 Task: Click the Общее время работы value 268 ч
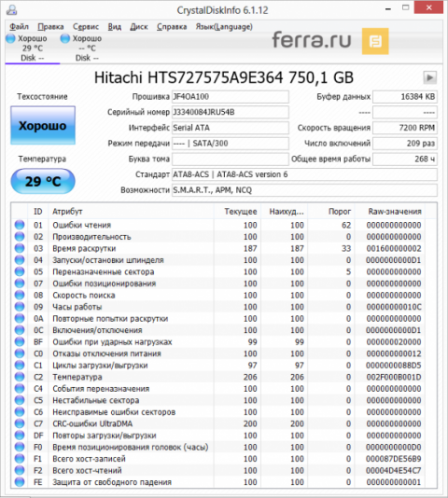point(405,159)
